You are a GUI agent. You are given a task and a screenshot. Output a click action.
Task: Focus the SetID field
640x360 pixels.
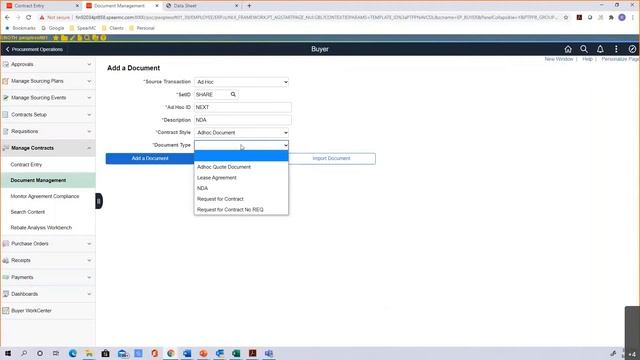pos(211,95)
